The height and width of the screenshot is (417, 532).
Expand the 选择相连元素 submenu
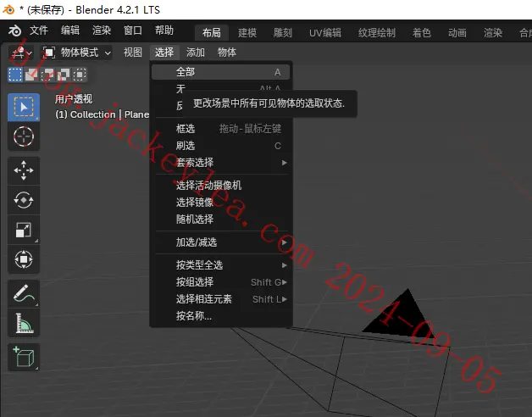220,299
